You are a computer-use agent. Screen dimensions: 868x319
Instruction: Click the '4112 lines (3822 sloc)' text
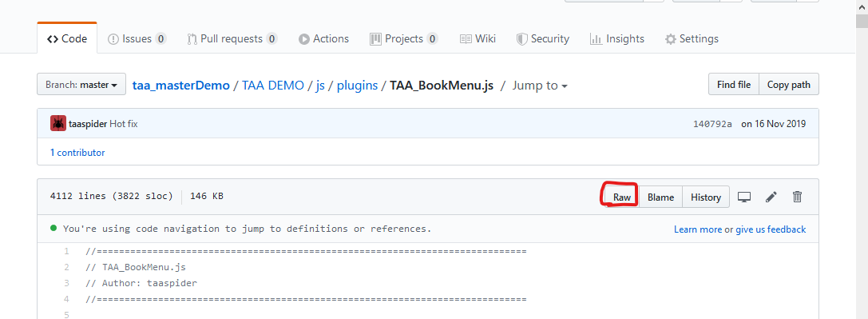tap(111, 196)
